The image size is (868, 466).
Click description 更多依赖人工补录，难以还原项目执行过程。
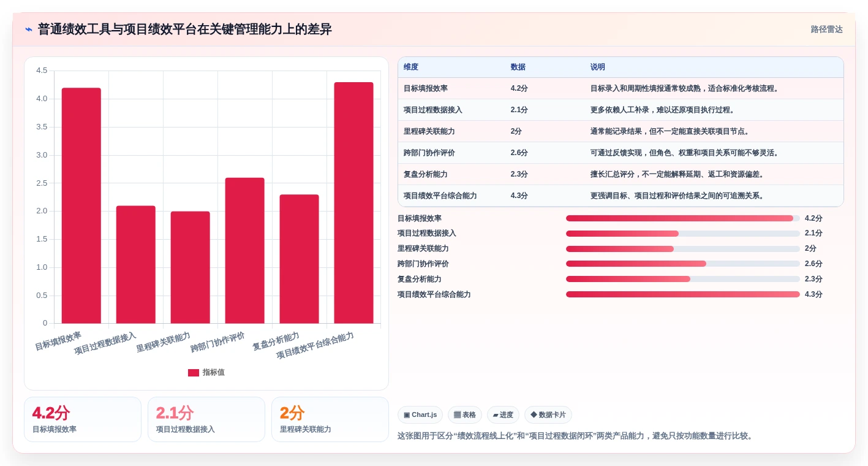coord(663,110)
